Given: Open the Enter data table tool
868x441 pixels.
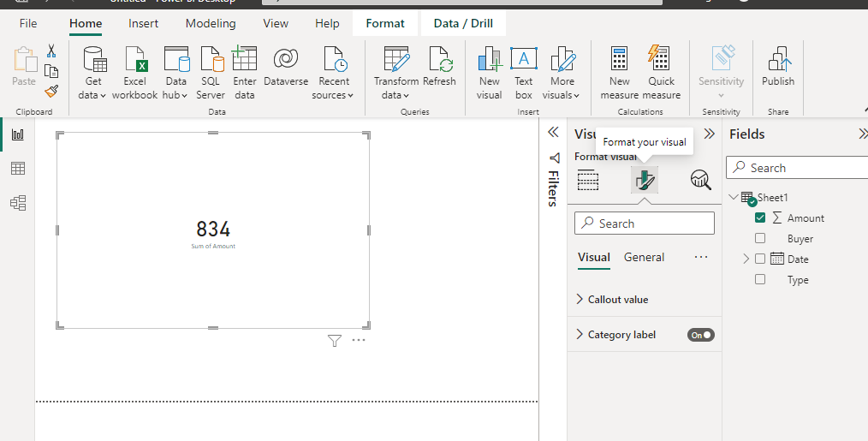Looking at the screenshot, I should click(244, 72).
